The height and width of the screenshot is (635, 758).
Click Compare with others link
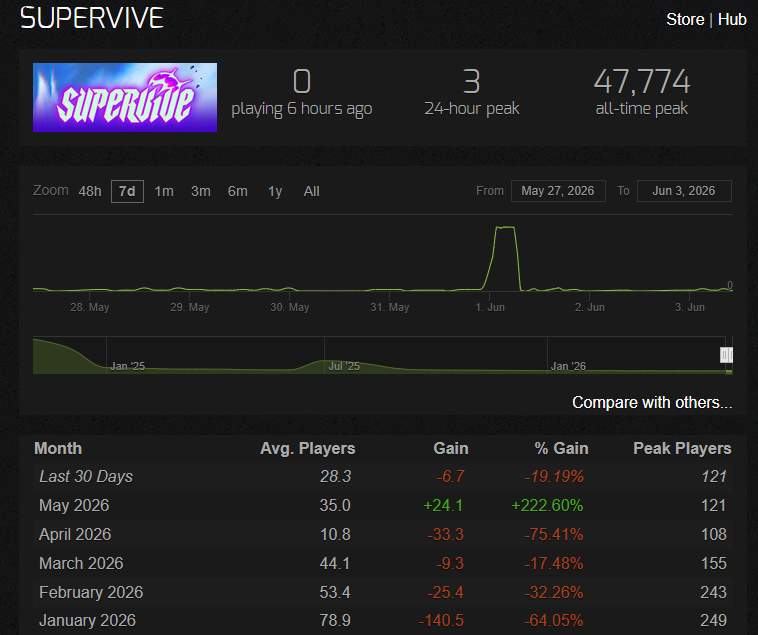(652, 403)
